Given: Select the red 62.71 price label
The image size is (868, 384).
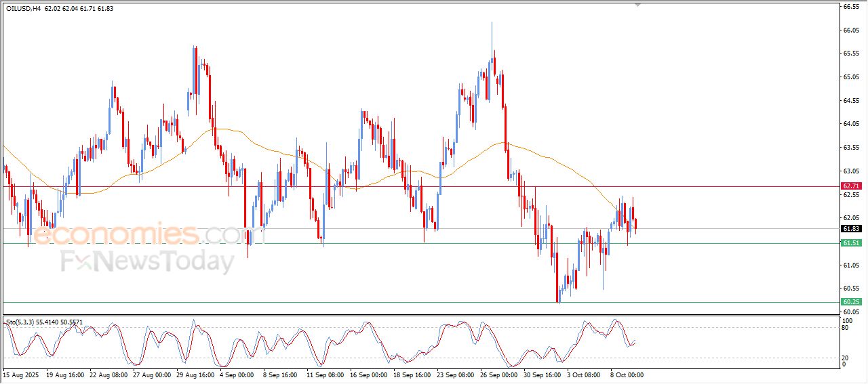Looking at the screenshot, I should tap(851, 186).
